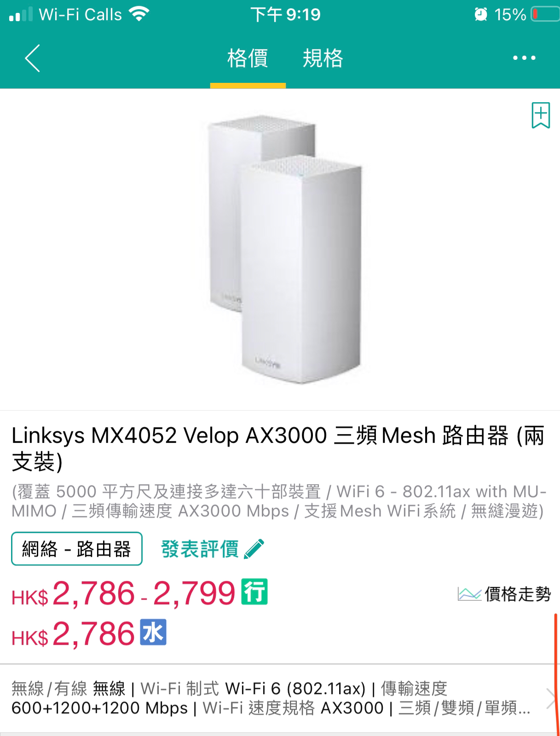Tap the blue 水 badge icon
The height and width of the screenshot is (736, 560).
[x=153, y=632]
